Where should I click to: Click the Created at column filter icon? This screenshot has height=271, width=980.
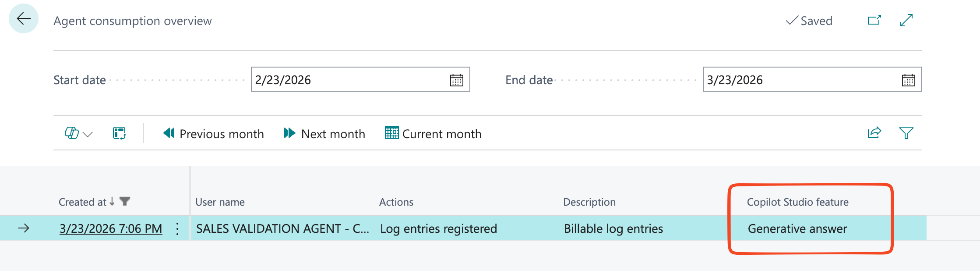(125, 201)
